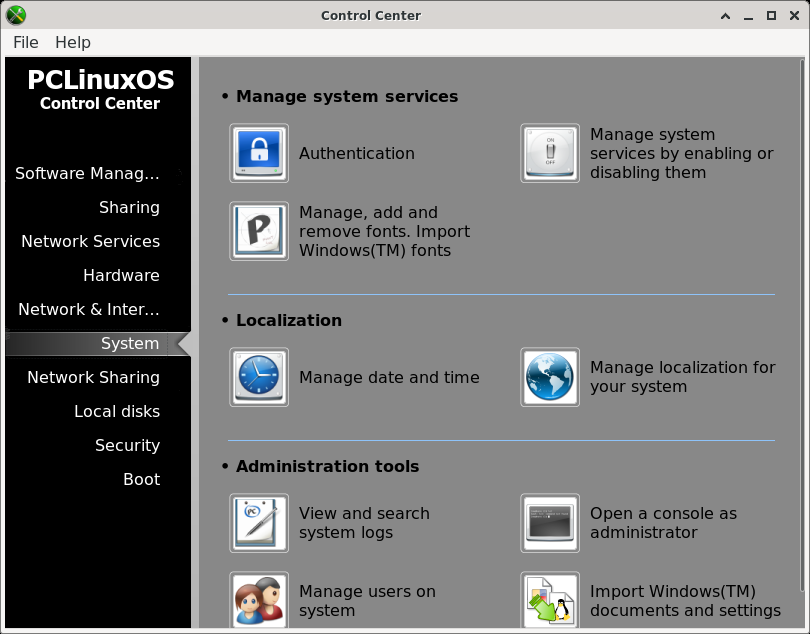Image resolution: width=810 pixels, height=634 pixels.
Task: Click the system logs notepad icon
Action: click(x=259, y=523)
